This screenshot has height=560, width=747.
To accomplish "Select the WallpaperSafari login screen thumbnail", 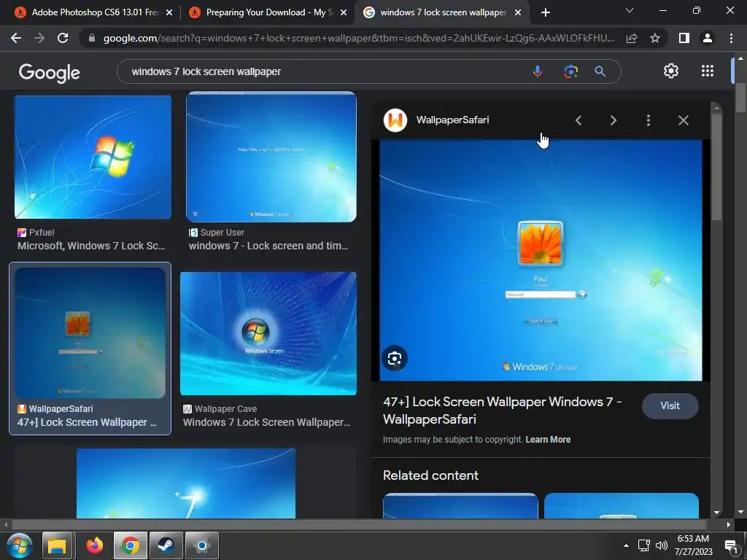I will (x=90, y=332).
